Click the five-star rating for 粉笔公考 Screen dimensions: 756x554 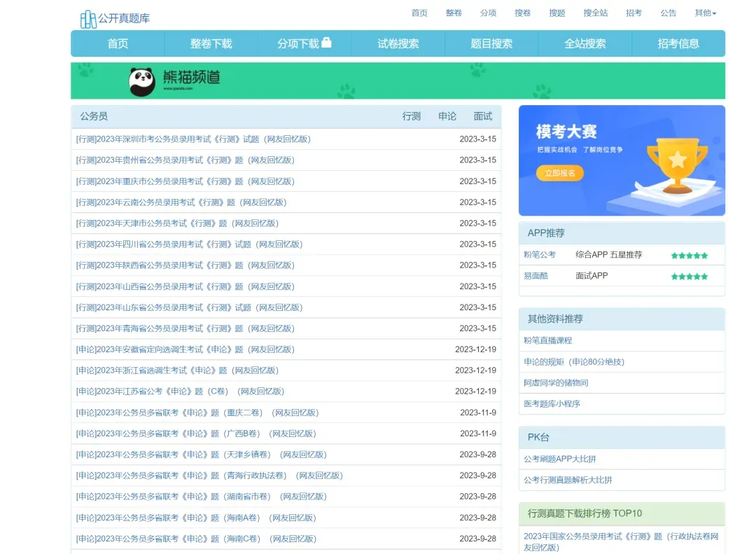point(689,256)
